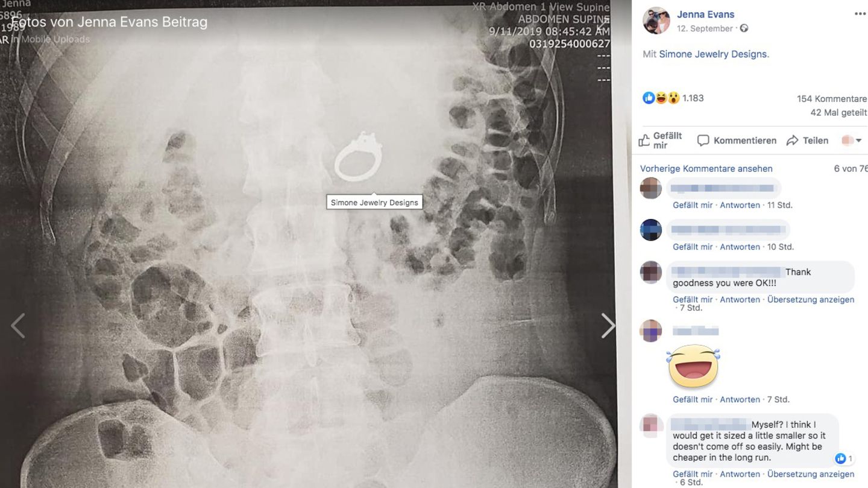Image resolution: width=868 pixels, height=488 pixels.
Task: Click Antworten under the laughing emoji comment
Action: (x=740, y=399)
